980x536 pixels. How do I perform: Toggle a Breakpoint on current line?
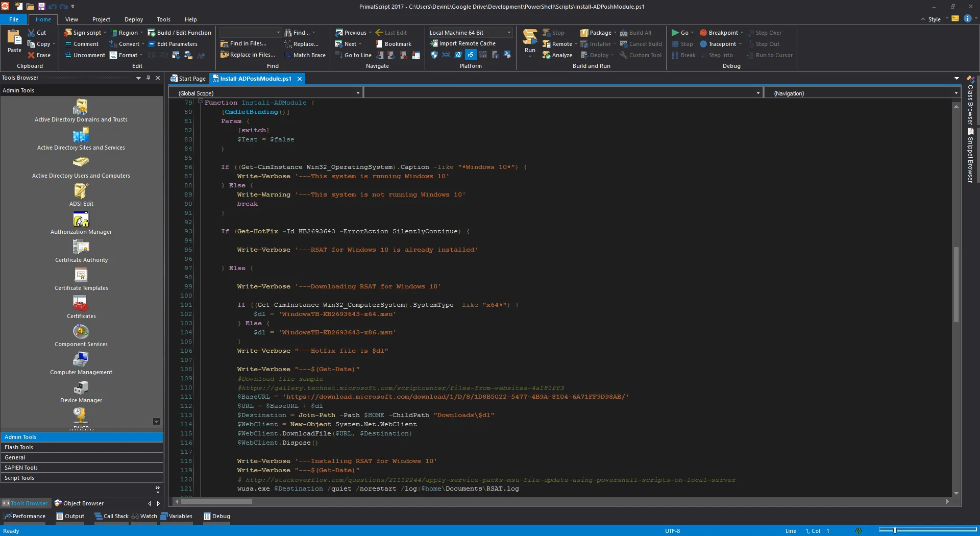click(719, 33)
